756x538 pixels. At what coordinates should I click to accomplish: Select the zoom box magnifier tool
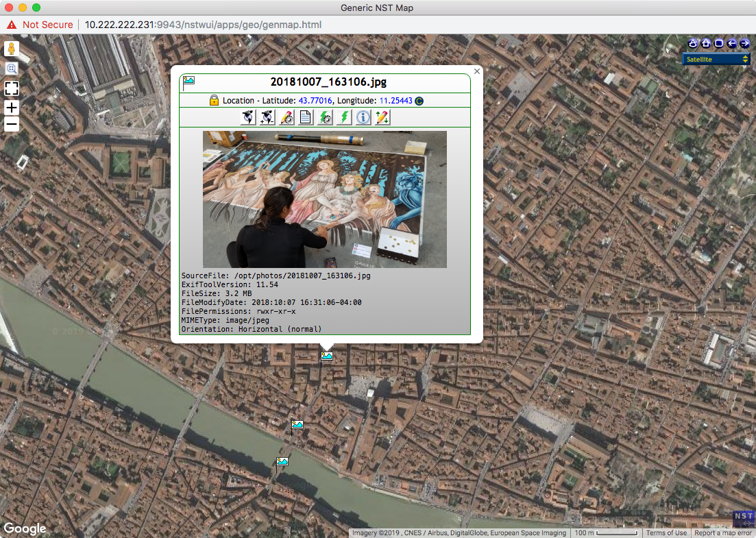11,69
